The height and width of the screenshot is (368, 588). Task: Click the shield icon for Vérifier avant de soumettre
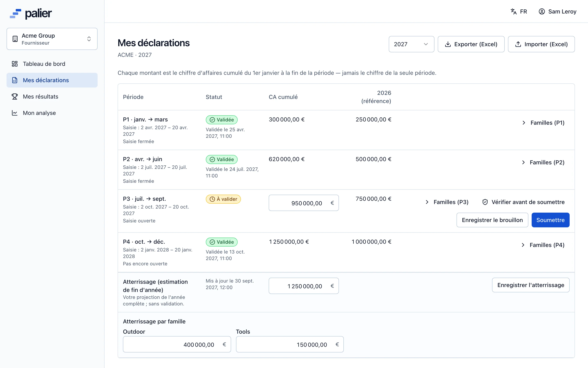pyautogui.click(x=485, y=202)
